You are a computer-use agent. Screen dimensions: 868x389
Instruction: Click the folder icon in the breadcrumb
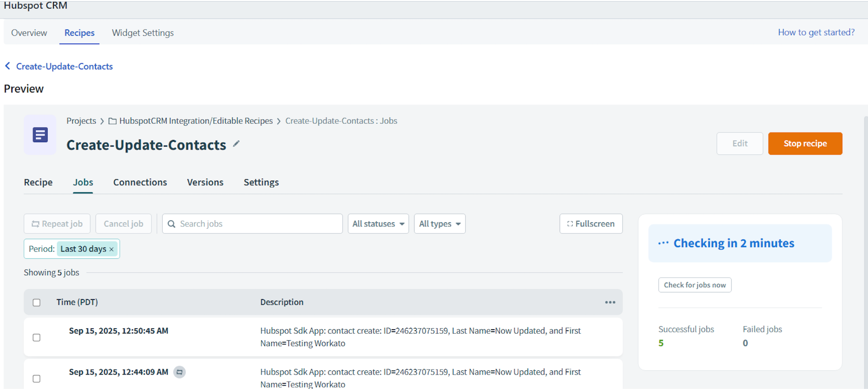pyautogui.click(x=112, y=121)
